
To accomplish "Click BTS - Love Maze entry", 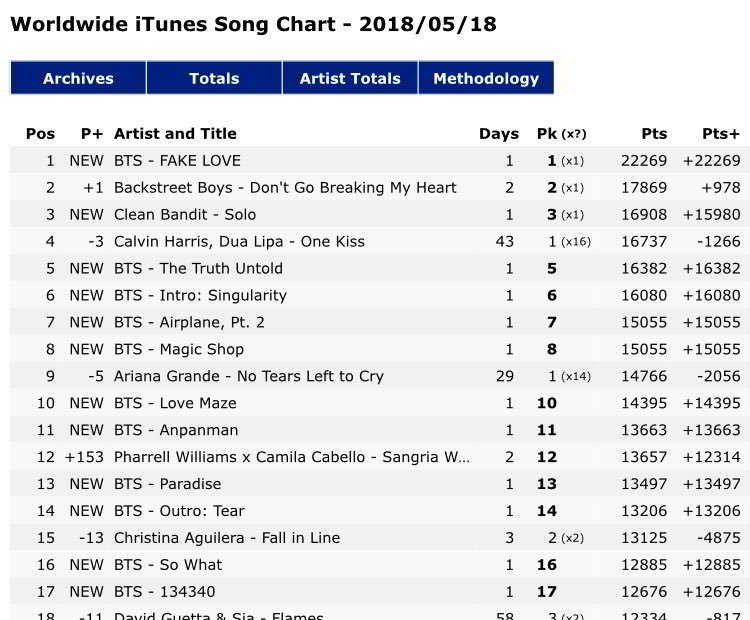I will point(175,403).
